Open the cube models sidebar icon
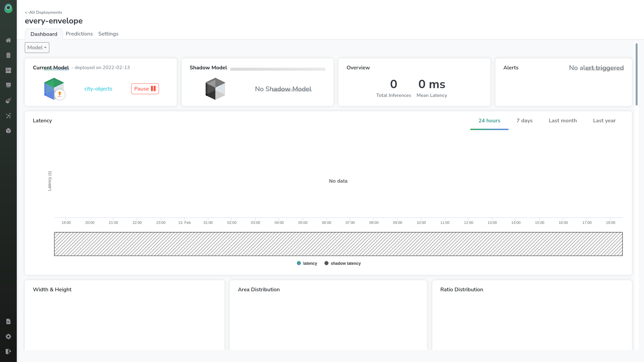The height and width of the screenshot is (362, 644). coord(8,131)
